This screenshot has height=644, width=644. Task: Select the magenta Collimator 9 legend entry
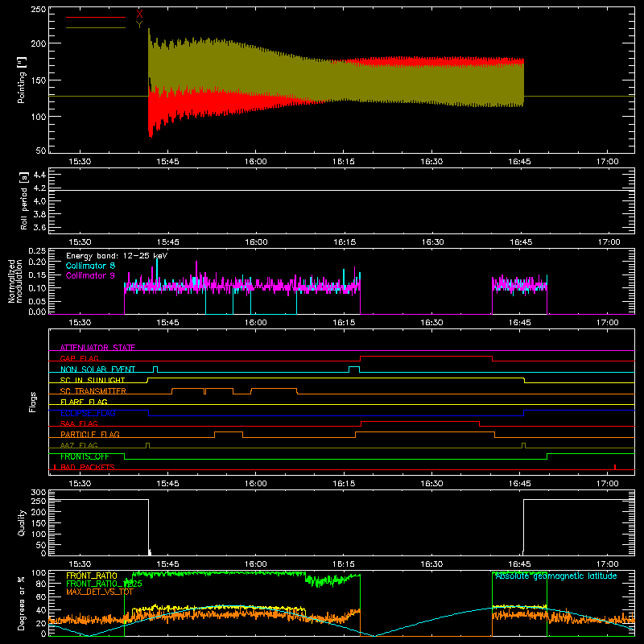[90, 275]
